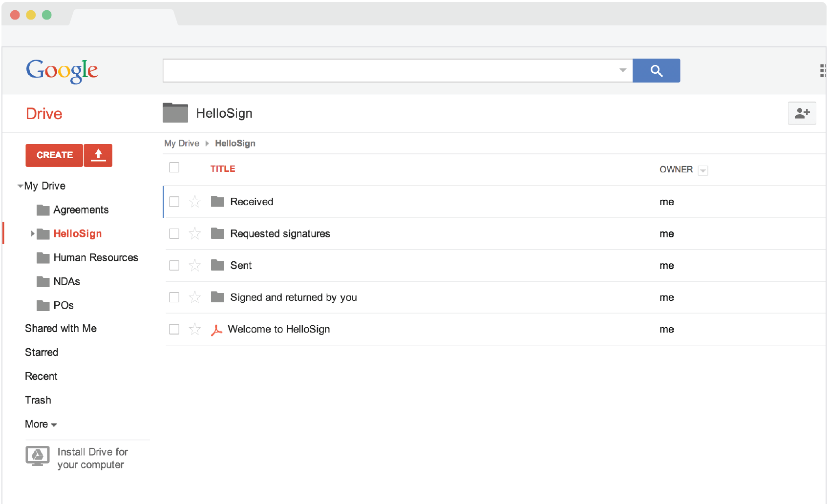This screenshot has height=504, width=829.
Task: Click Signed and returned by you folder icon
Action: tap(217, 296)
